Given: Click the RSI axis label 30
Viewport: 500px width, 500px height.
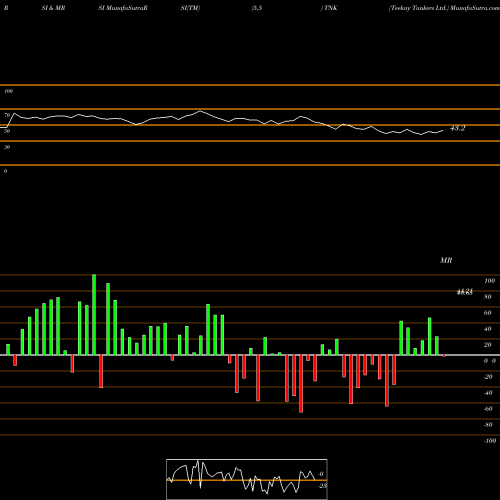Looking at the screenshot, I should pyautogui.click(x=7, y=147).
